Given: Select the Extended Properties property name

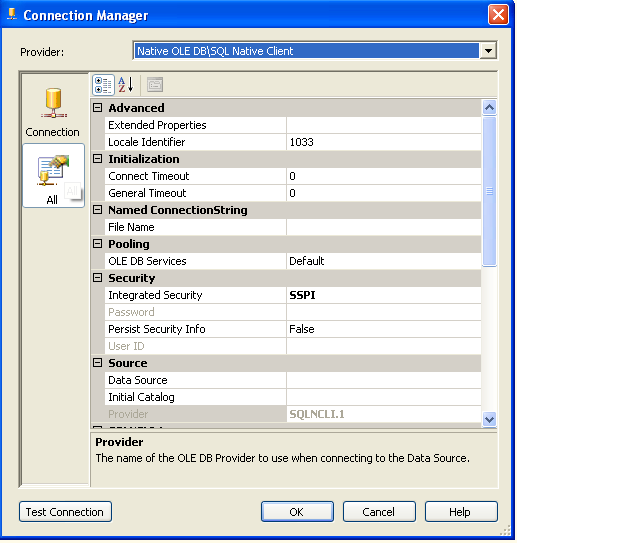Looking at the screenshot, I should [x=196, y=125].
